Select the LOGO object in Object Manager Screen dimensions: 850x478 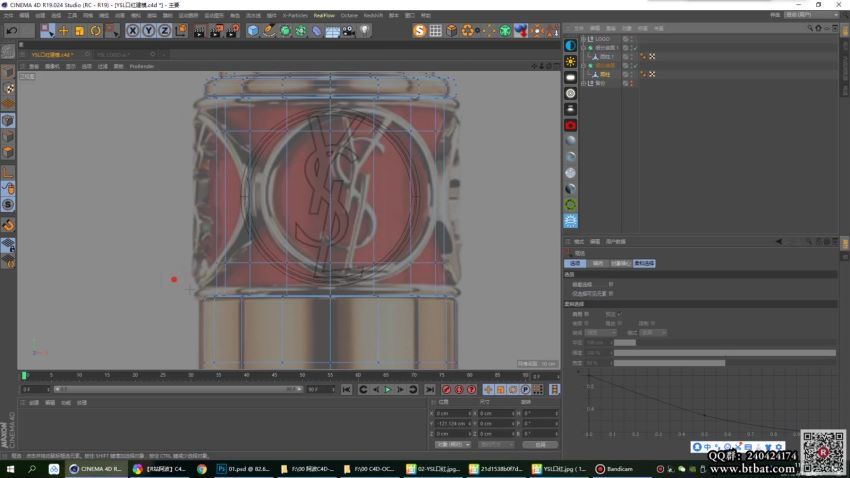(602, 39)
